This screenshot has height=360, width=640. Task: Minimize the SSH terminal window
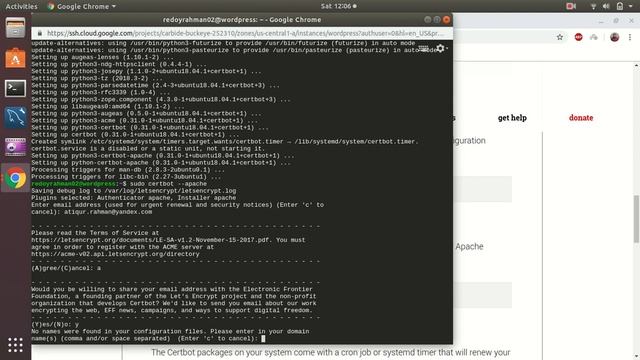(x=427, y=20)
